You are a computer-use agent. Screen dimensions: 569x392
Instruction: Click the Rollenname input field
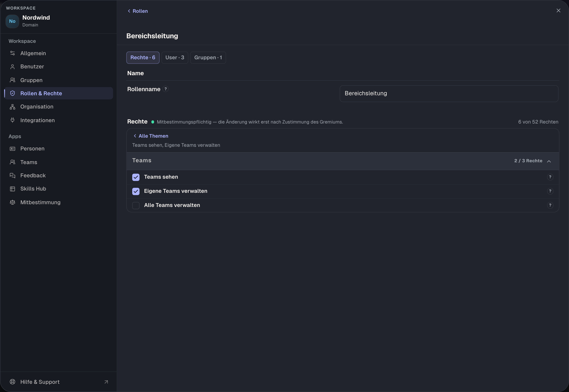pyautogui.click(x=449, y=94)
